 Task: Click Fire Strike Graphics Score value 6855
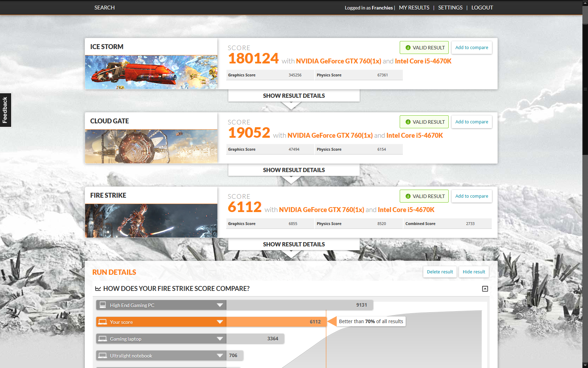click(293, 224)
